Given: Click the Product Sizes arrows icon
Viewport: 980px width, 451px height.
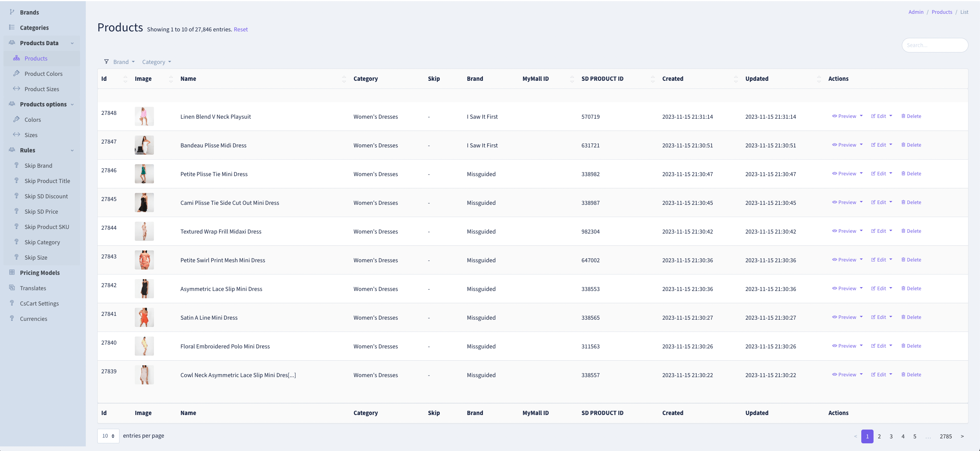Looking at the screenshot, I should [16, 88].
